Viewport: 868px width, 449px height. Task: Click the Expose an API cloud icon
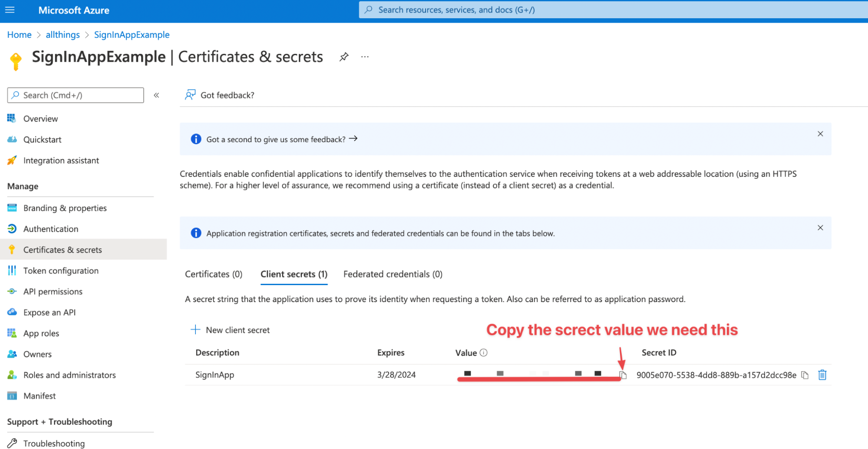(x=12, y=312)
